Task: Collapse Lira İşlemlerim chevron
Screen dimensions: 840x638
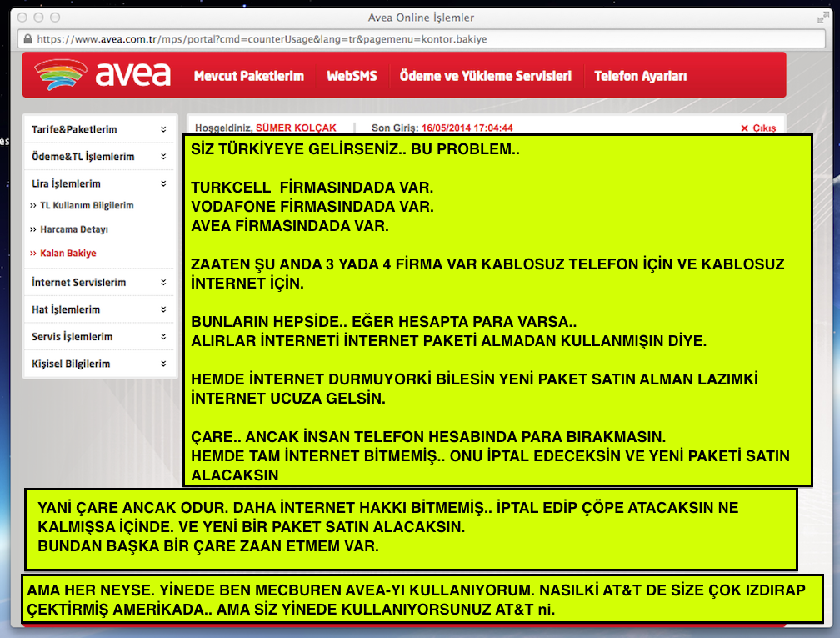Action: pyautogui.click(x=163, y=183)
